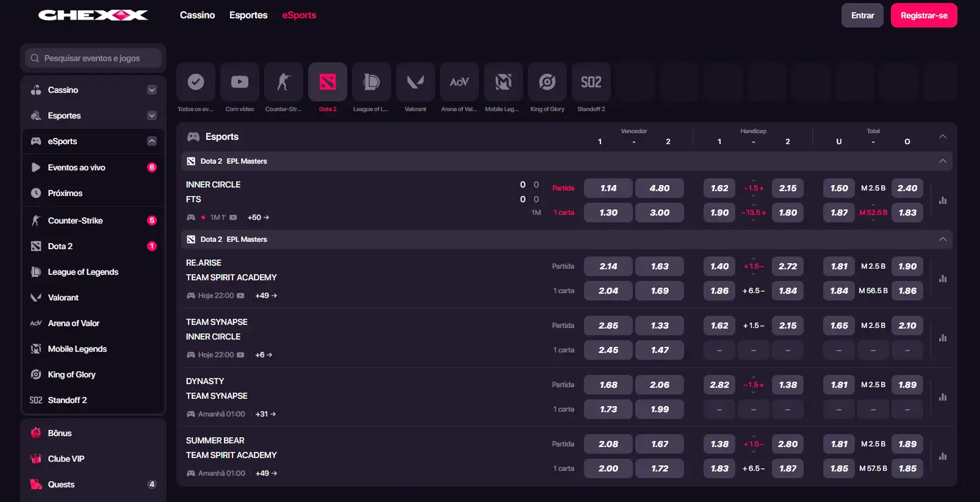
Task: Select League of Legends in sidebar menu
Action: (93, 272)
